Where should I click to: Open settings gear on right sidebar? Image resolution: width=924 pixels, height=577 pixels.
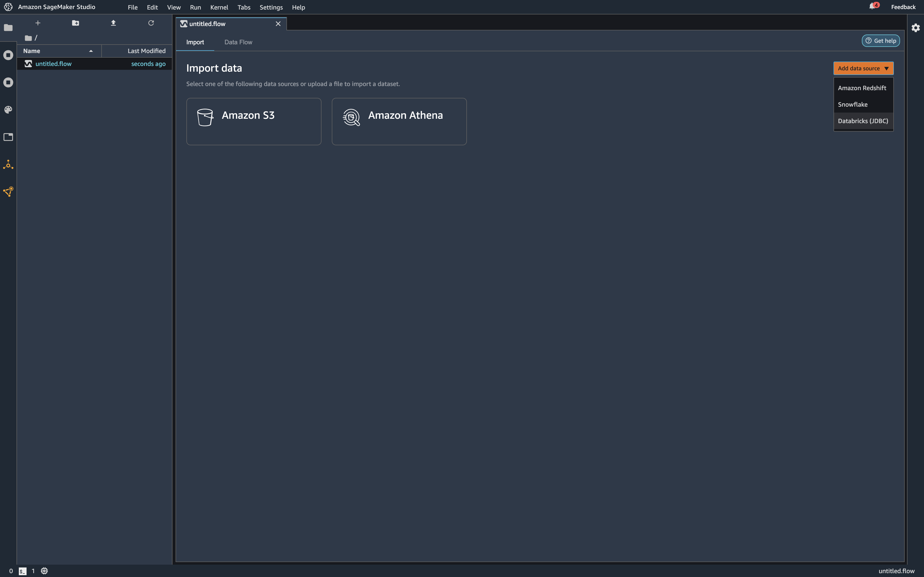point(915,28)
